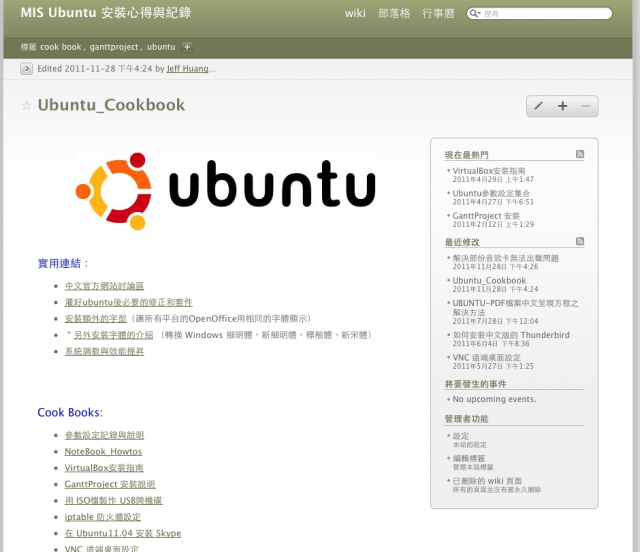640x552 pixels.
Task: Open GanttProject 安裝說明 link
Action: click(x=110, y=484)
